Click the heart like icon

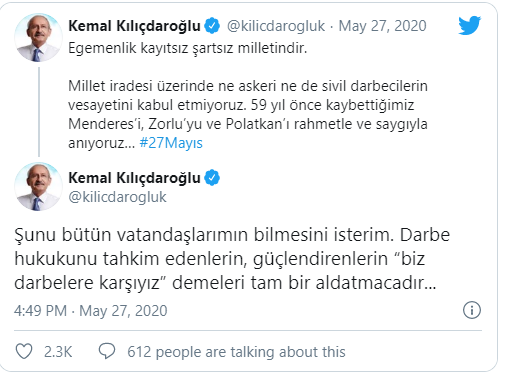coord(24,351)
